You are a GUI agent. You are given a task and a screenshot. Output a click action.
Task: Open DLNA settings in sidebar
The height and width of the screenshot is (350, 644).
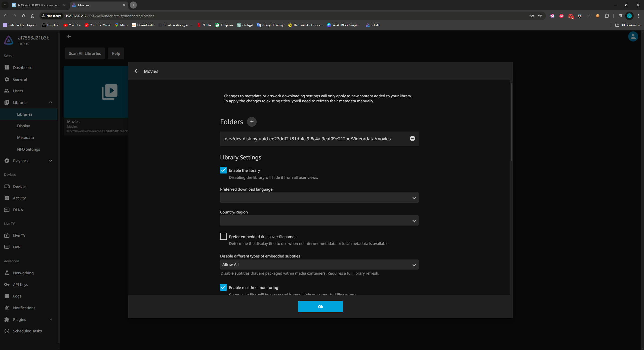click(18, 210)
